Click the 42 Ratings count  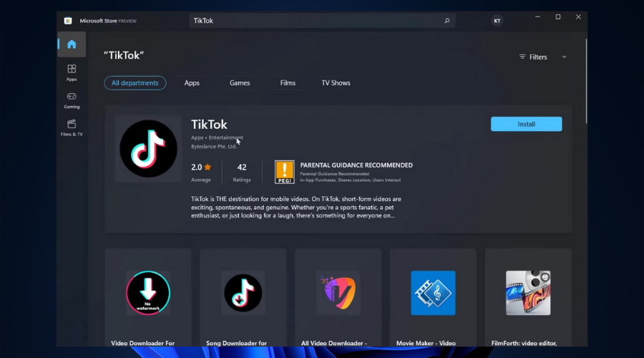(242, 173)
